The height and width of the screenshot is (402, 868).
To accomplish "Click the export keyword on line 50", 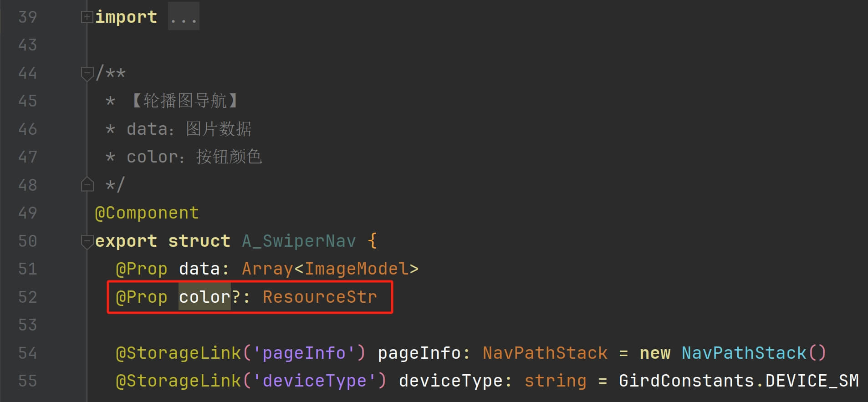I will (x=126, y=241).
